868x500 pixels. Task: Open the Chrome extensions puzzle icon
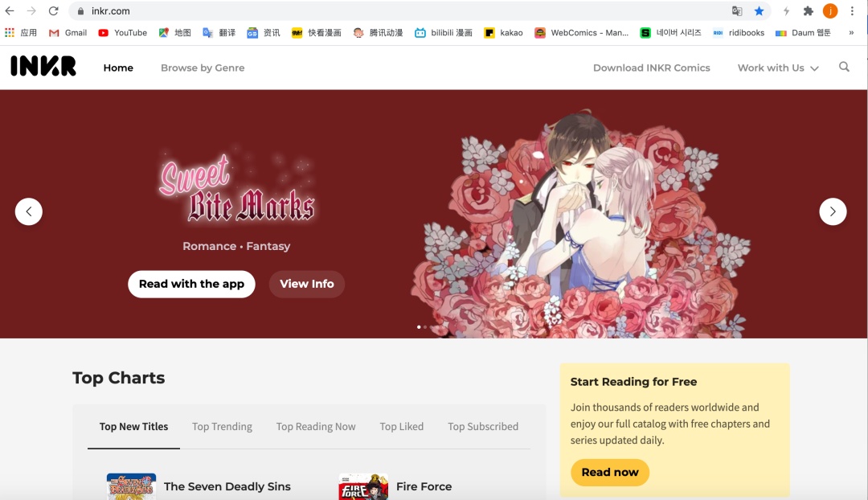809,11
